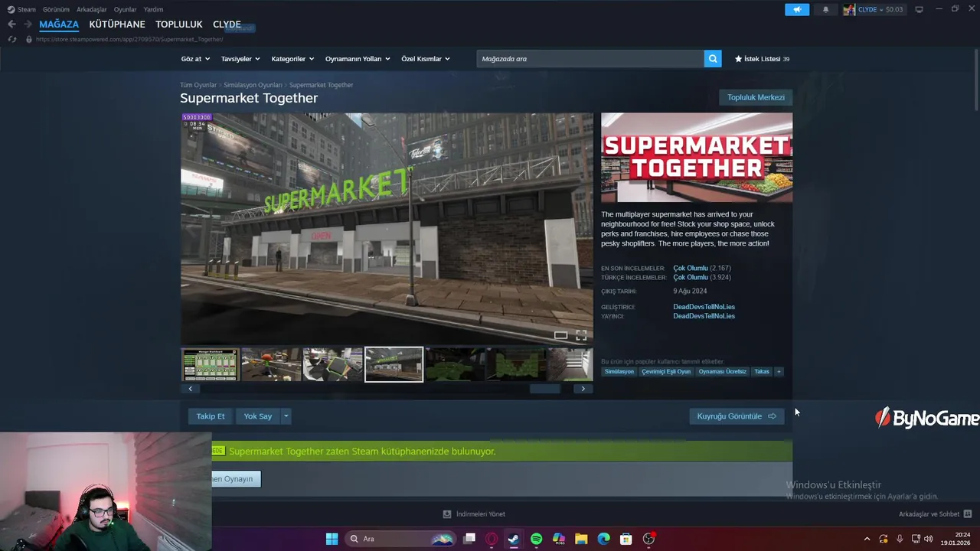Screen dimensions: 980x551
Task: Click the Mağazada ara search field
Action: click(x=590, y=59)
